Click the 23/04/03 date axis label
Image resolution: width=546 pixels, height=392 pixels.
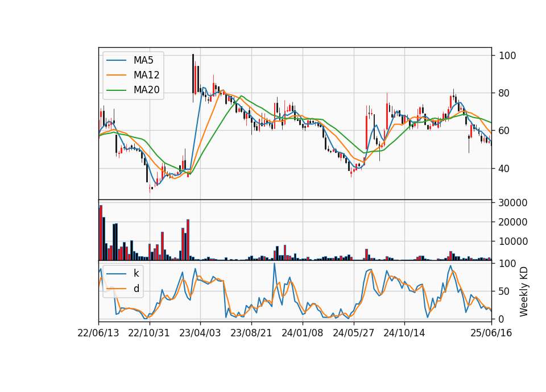click(x=200, y=333)
